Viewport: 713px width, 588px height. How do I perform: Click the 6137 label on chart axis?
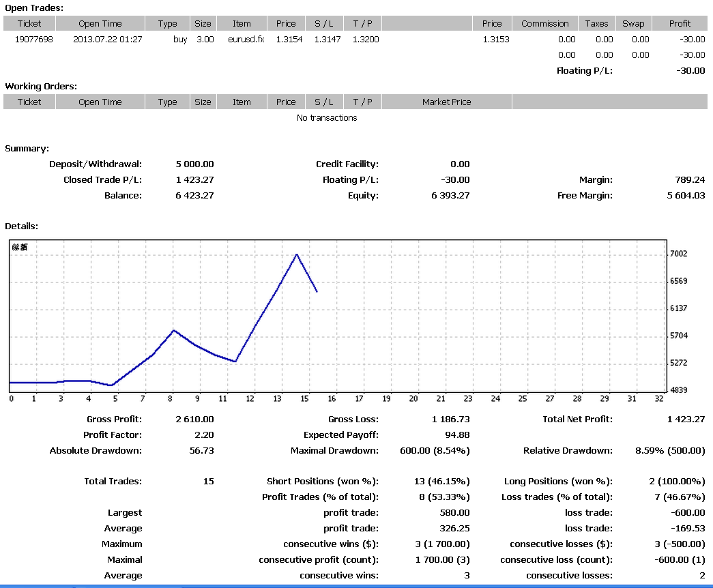click(x=678, y=308)
